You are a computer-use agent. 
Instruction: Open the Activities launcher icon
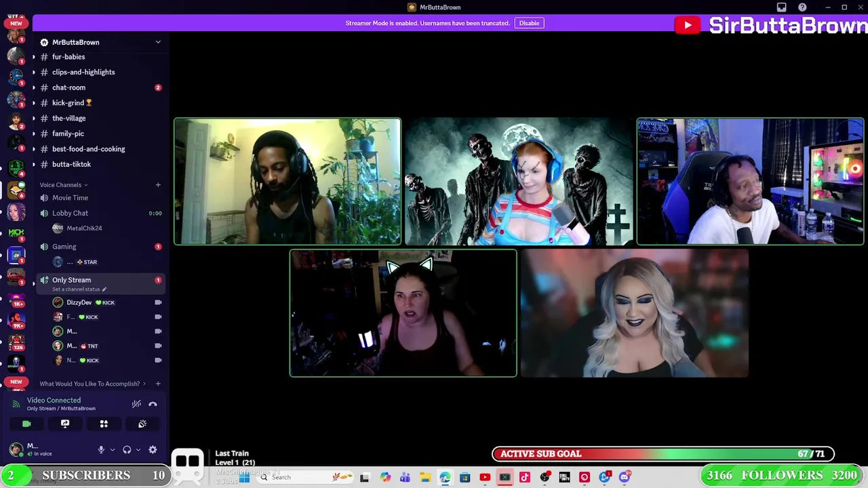104,424
